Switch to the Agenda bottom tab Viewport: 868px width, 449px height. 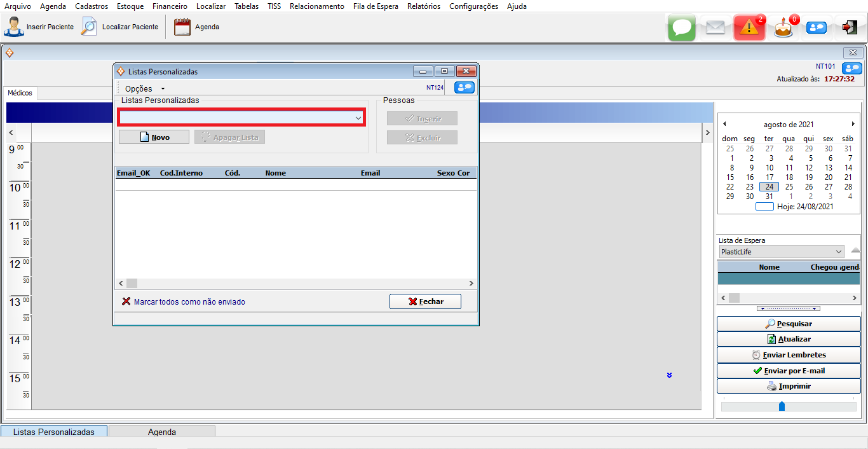click(161, 432)
